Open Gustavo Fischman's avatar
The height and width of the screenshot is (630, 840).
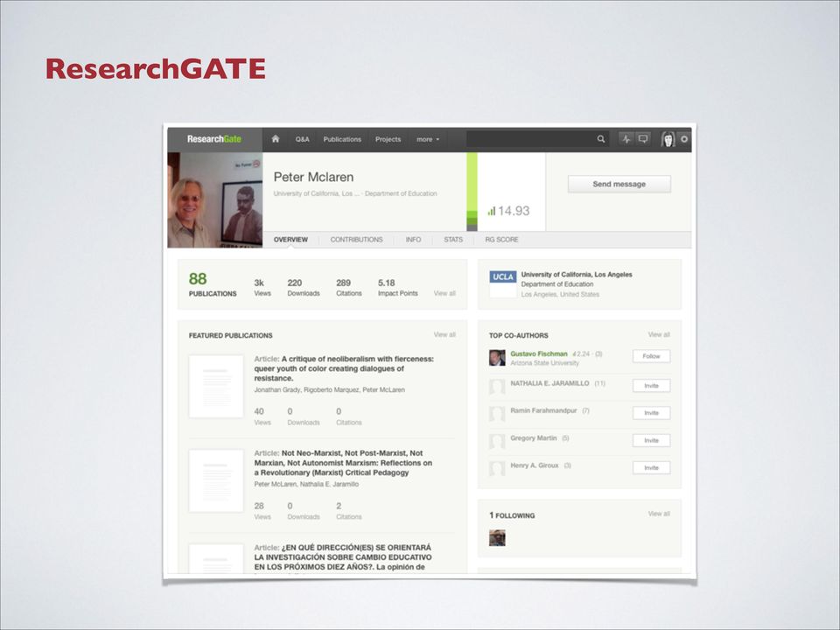tap(497, 358)
